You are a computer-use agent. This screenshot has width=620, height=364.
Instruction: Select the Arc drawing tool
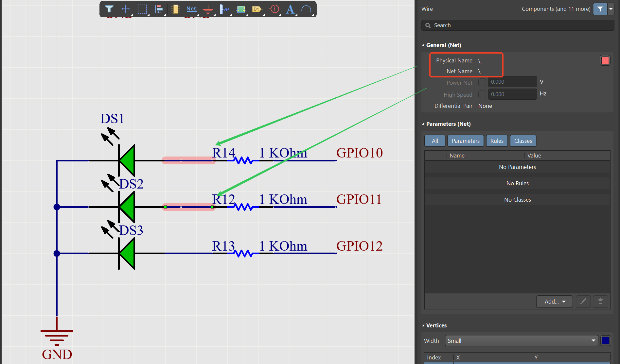(x=306, y=9)
